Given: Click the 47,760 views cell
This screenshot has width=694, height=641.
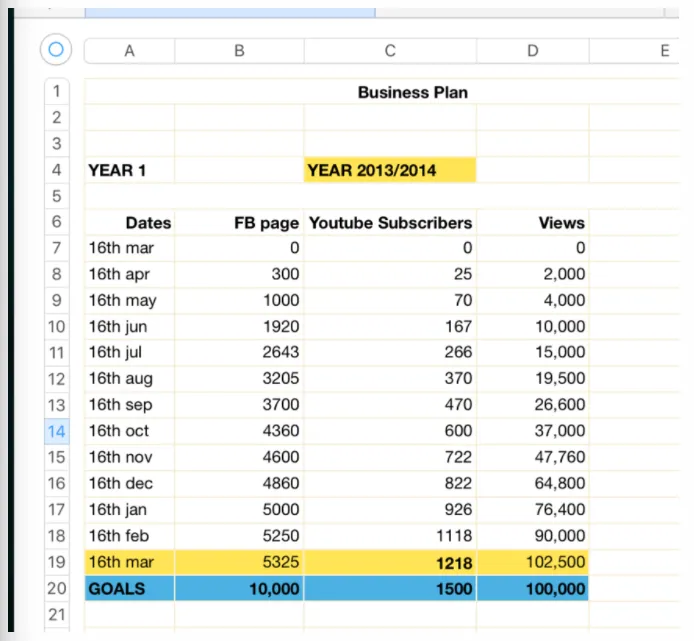Looking at the screenshot, I should (533, 457).
